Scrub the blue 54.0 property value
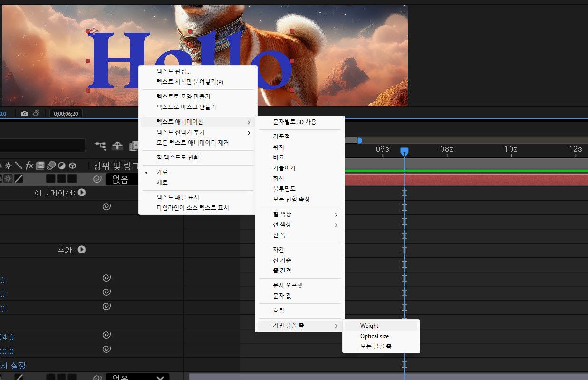The image size is (588, 380). click(x=6, y=337)
